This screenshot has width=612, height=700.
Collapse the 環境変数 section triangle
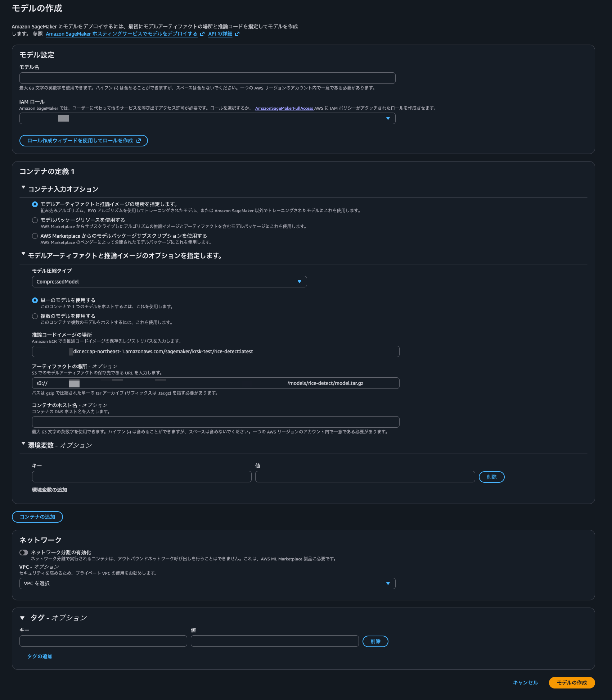[x=23, y=444]
